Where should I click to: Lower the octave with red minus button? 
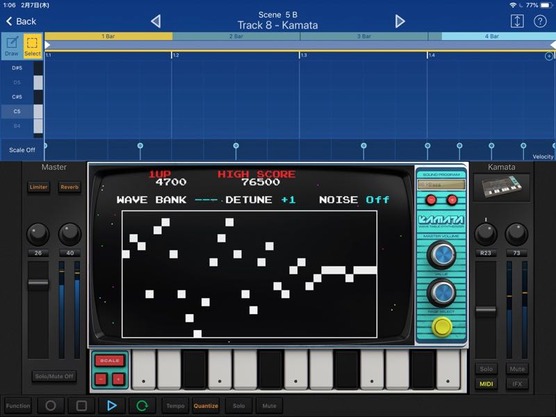pyautogui.click(x=101, y=379)
